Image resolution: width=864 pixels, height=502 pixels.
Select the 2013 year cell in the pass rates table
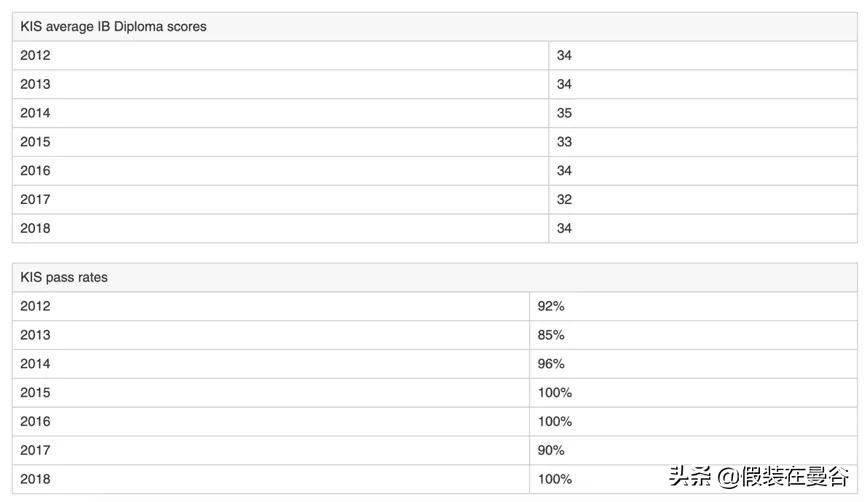(35, 335)
